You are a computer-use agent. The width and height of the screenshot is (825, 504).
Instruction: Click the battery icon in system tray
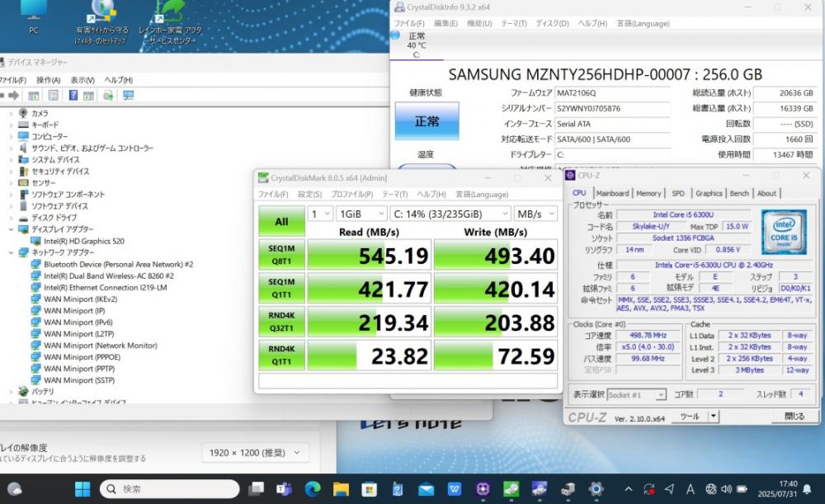(x=742, y=489)
